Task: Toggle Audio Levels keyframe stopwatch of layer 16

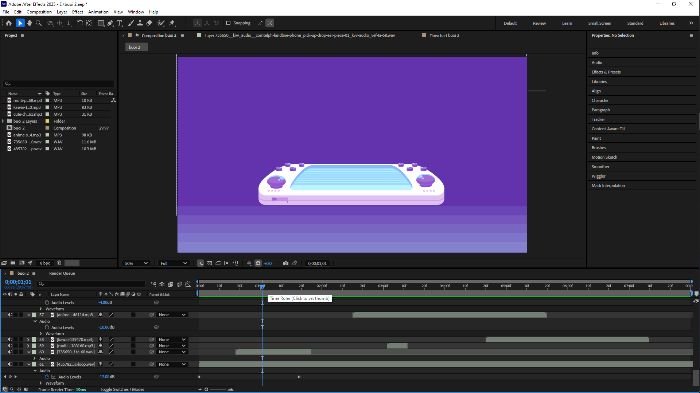Action: point(47,377)
